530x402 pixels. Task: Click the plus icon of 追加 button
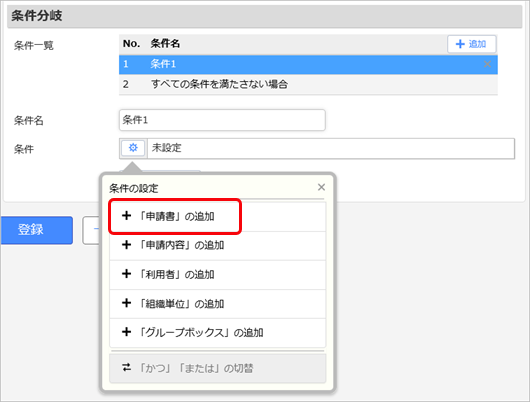(x=460, y=44)
